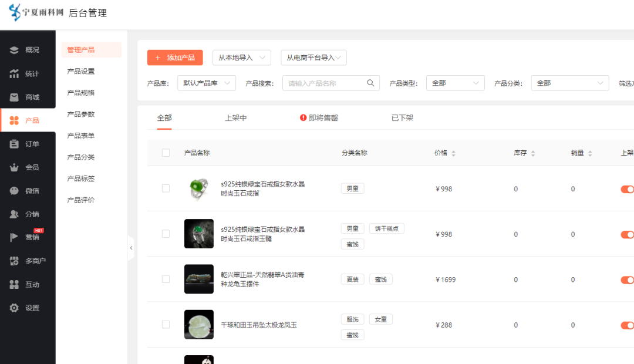The height and width of the screenshot is (364, 634).
Task: Click the red alert icon beside 即将售罄
Action: point(303,117)
